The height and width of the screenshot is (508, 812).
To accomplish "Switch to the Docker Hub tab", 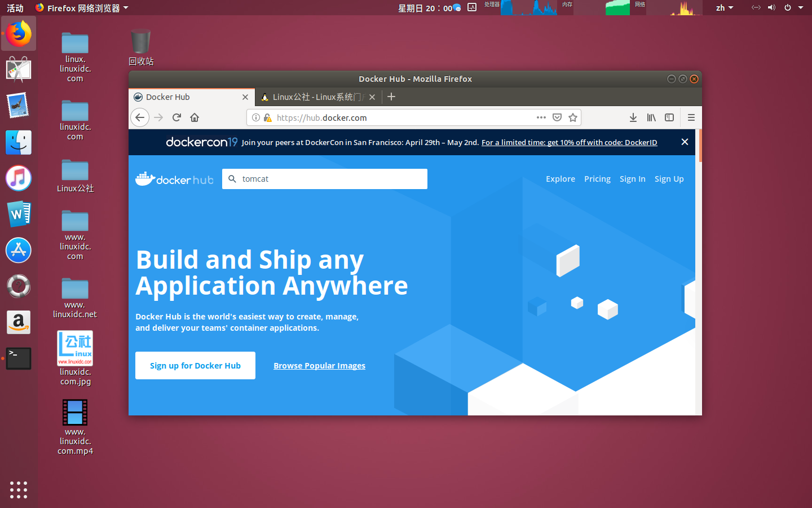I will 192,97.
